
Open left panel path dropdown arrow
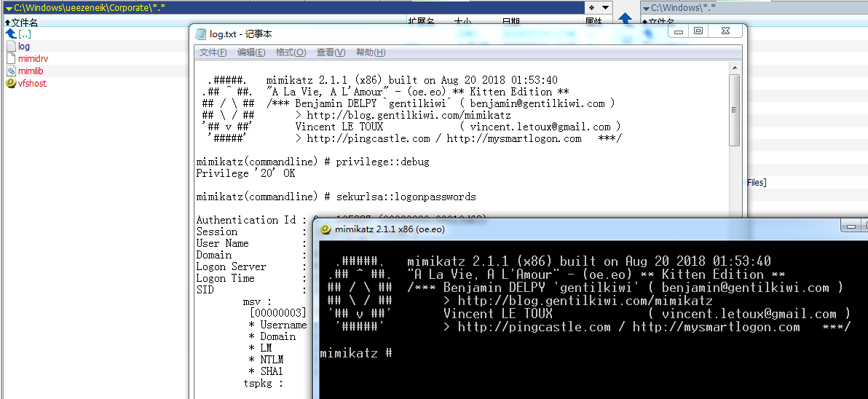[x=8, y=8]
